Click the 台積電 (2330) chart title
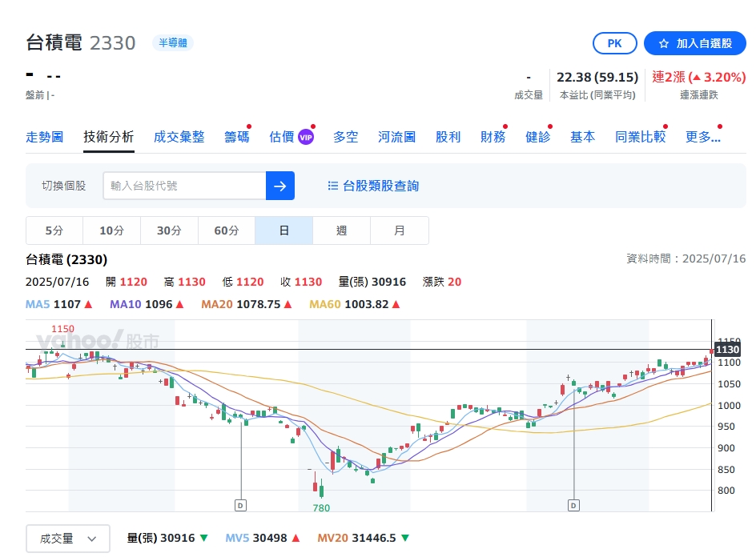The height and width of the screenshot is (557, 756). [66, 259]
